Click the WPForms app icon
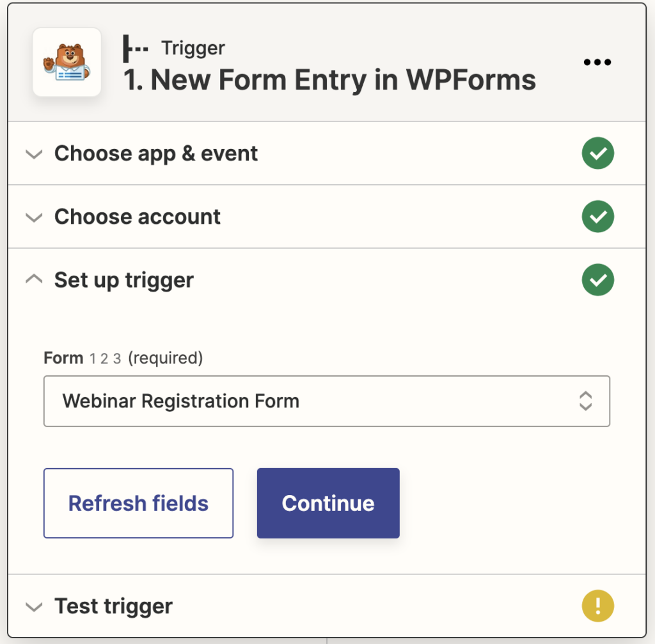Screen dimensions: 655x644 tap(67, 61)
